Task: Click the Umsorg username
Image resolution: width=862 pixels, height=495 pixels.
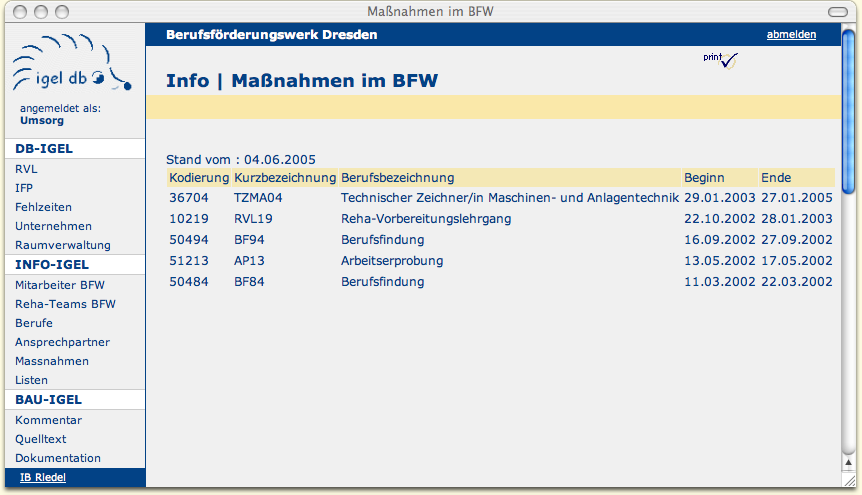Action: tap(42, 120)
